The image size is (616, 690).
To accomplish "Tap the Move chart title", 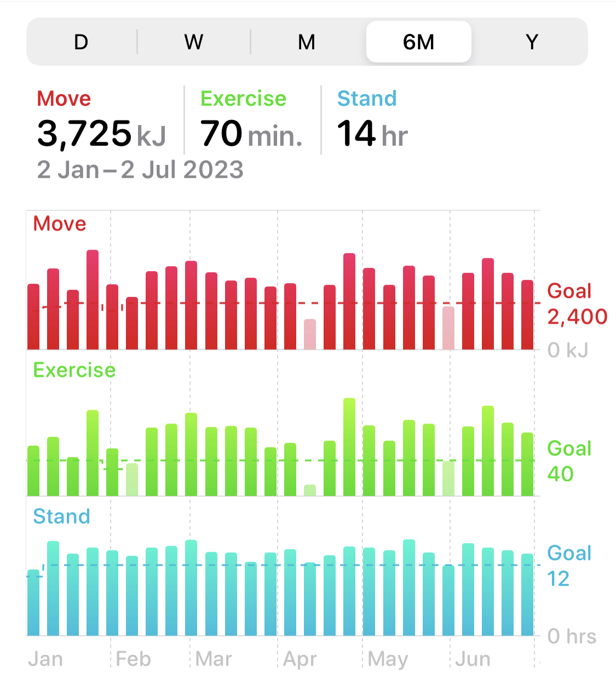I will coord(60,223).
